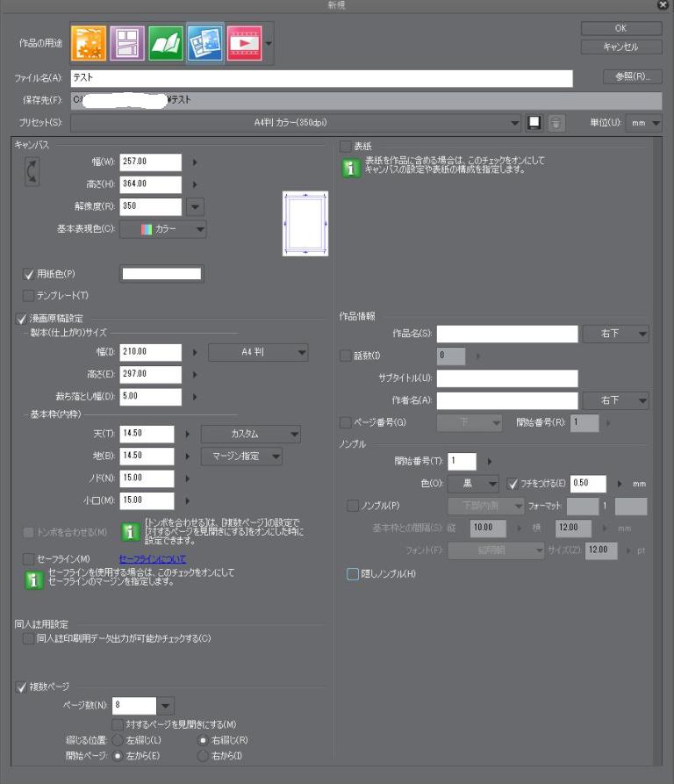Enable the セーフライン(M) checkbox
Image resolution: width=674 pixels, height=784 pixels.
[x=28, y=559]
